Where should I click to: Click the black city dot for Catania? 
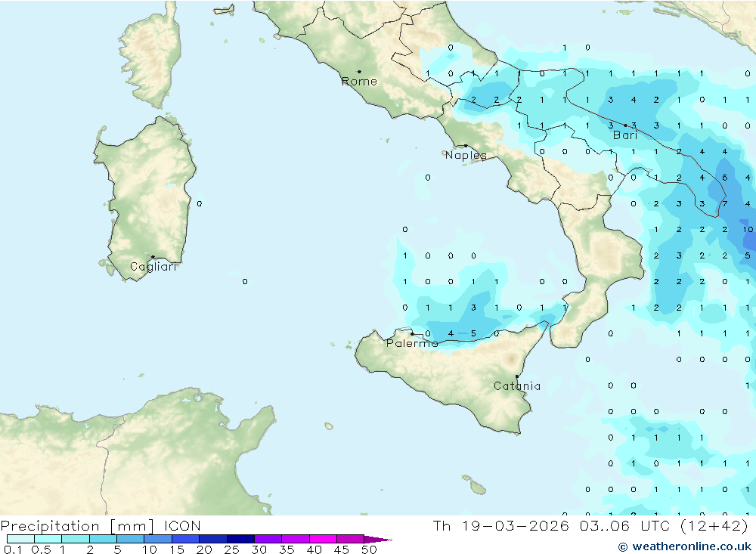tap(517, 376)
